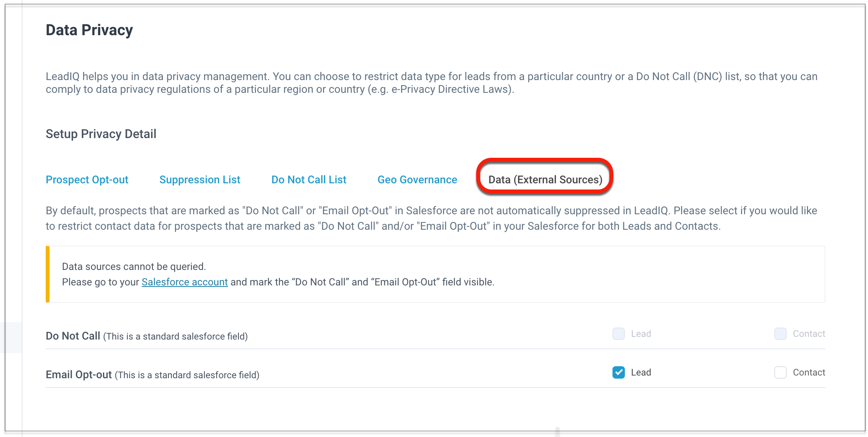The height and width of the screenshot is (437, 868).
Task: Click the 'Lead' label text for Do Not Call
Action: (x=641, y=334)
